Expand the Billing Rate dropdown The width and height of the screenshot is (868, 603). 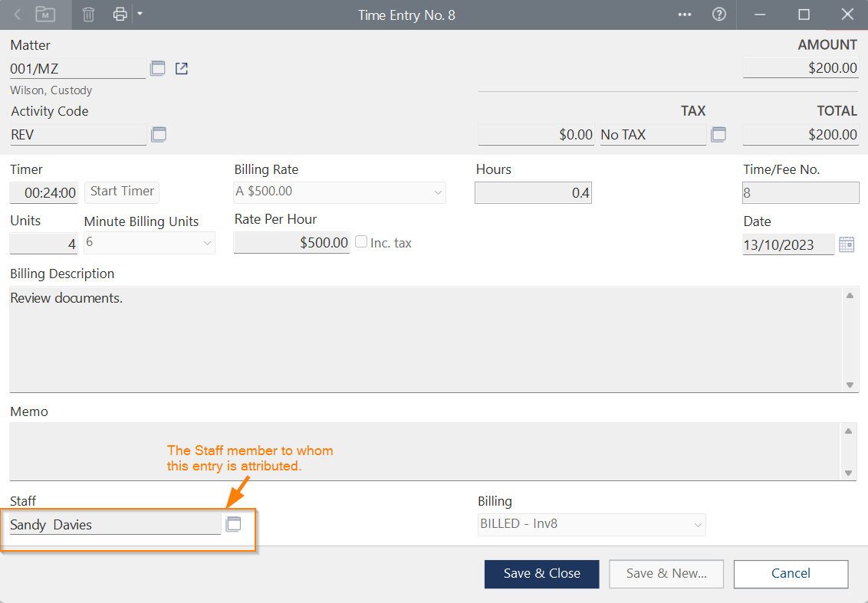click(438, 192)
